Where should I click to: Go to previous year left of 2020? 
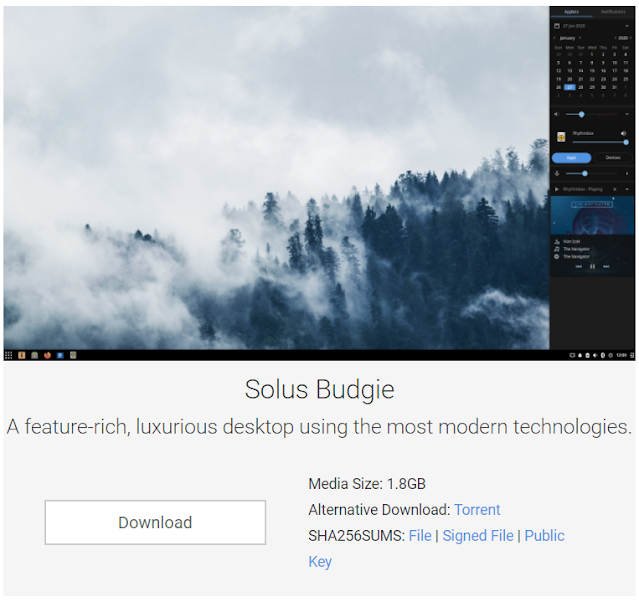615,38
